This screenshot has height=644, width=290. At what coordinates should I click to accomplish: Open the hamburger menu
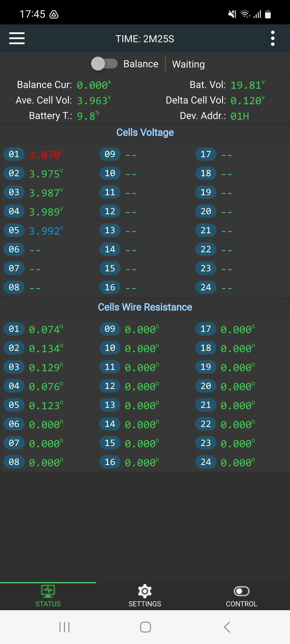pyautogui.click(x=17, y=38)
